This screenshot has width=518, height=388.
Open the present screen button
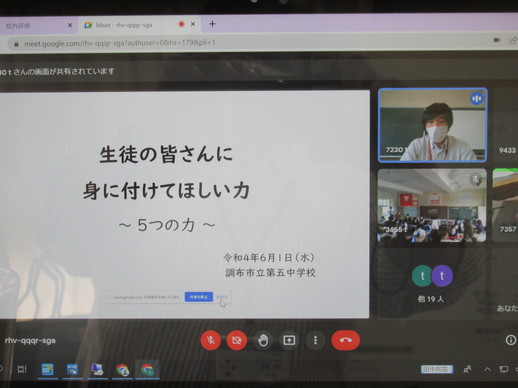[289, 340]
